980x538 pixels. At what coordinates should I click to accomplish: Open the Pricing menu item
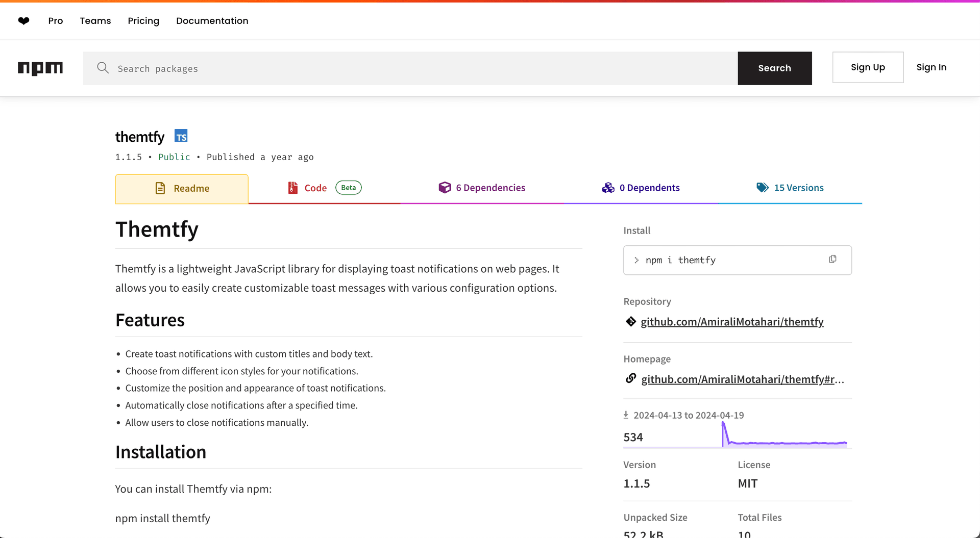click(x=143, y=21)
